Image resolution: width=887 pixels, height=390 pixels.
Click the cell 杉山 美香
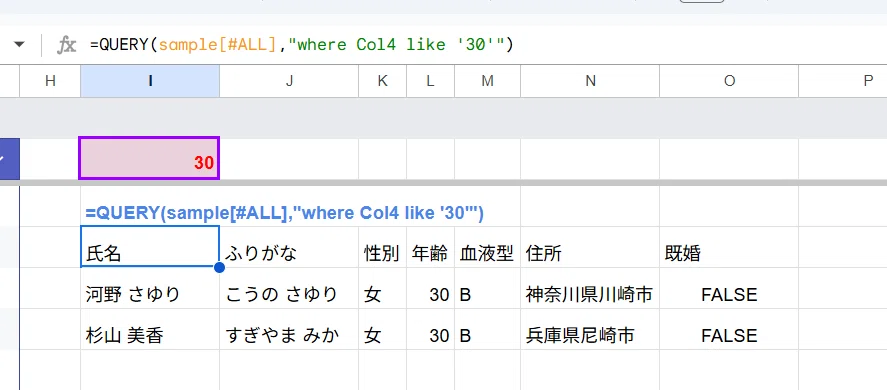click(x=150, y=329)
